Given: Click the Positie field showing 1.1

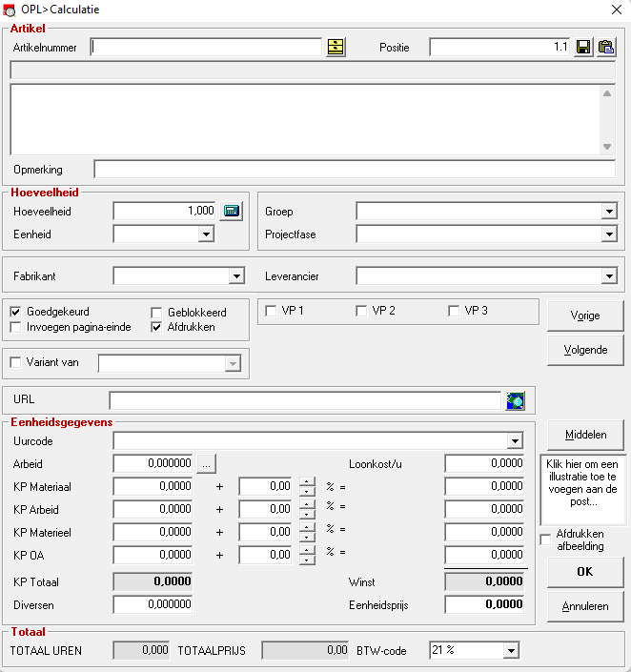Looking at the screenshot, I should click(x=500, y=47).
